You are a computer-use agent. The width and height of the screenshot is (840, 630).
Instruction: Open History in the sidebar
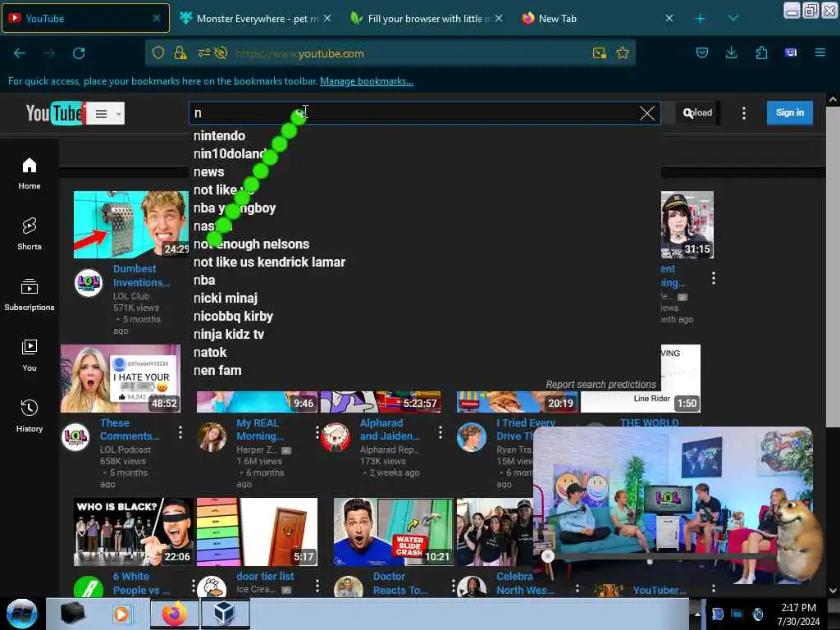30,416
